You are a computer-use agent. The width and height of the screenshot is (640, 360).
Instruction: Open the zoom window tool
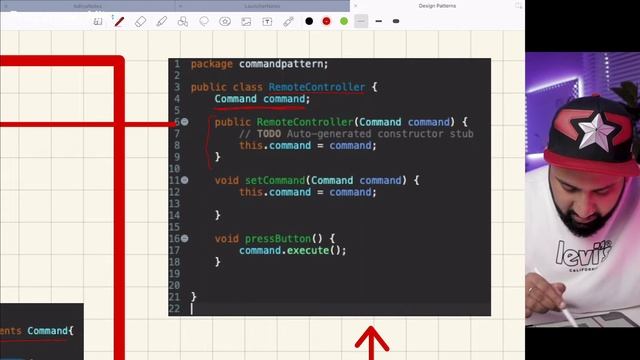click(x=98, y=22)
